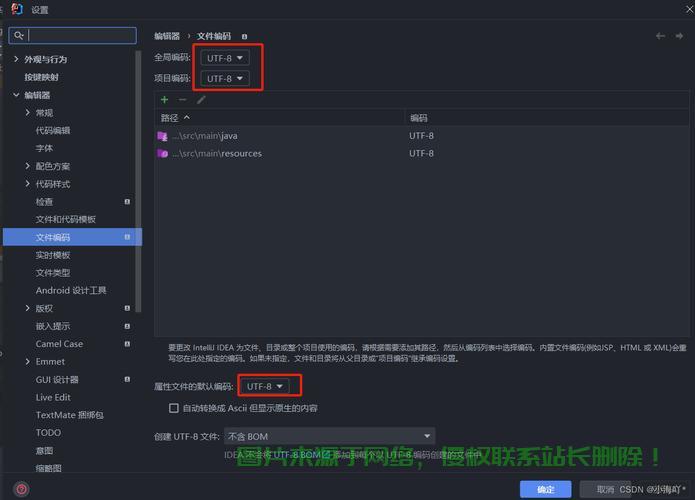Screen dimensions: 695x500
Task: Select Android 设计工具 settings item
Action: pos(71,290)
